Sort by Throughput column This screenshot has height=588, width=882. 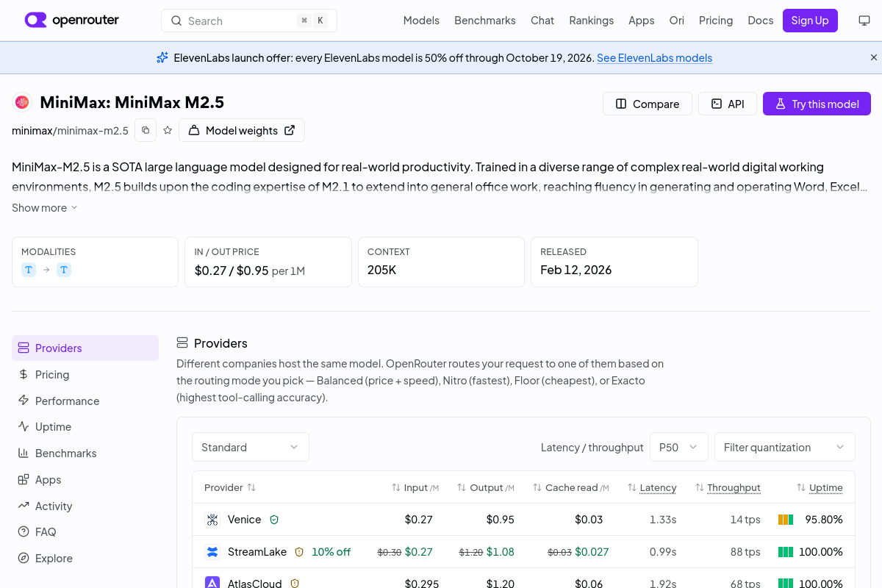[x=728, y=487]
